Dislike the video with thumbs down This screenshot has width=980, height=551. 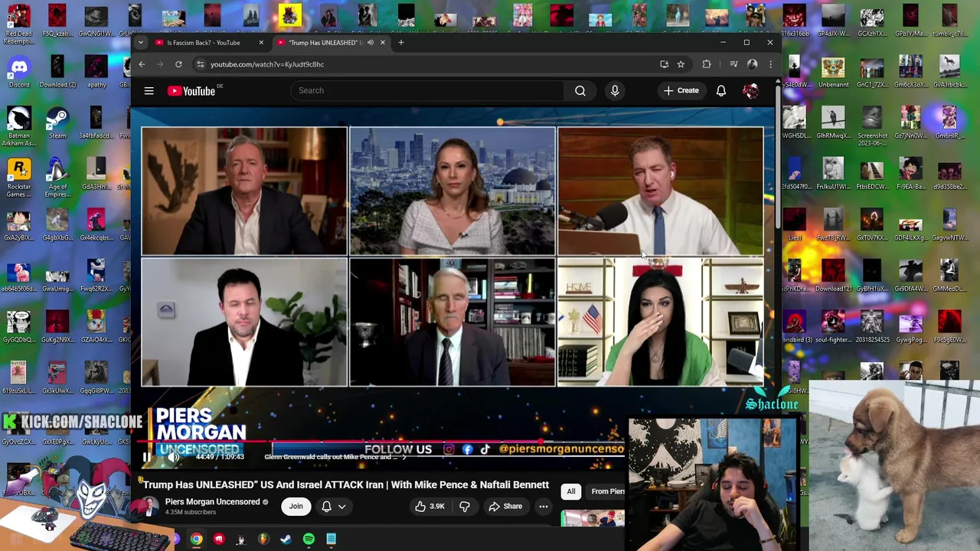465,506
